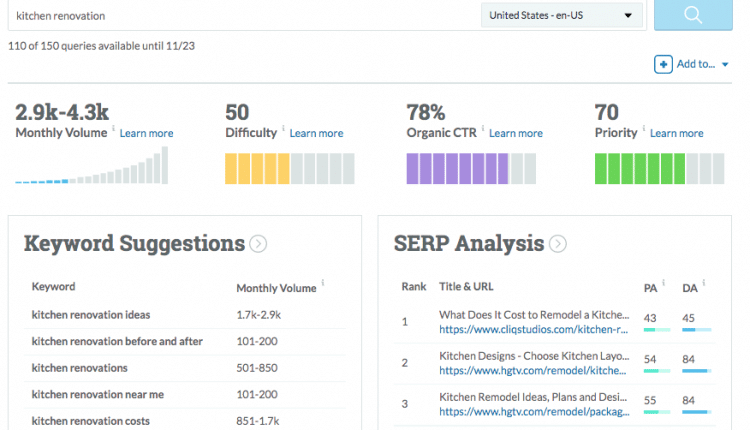Click PA value 43 for rank 1

coord(650,318)
